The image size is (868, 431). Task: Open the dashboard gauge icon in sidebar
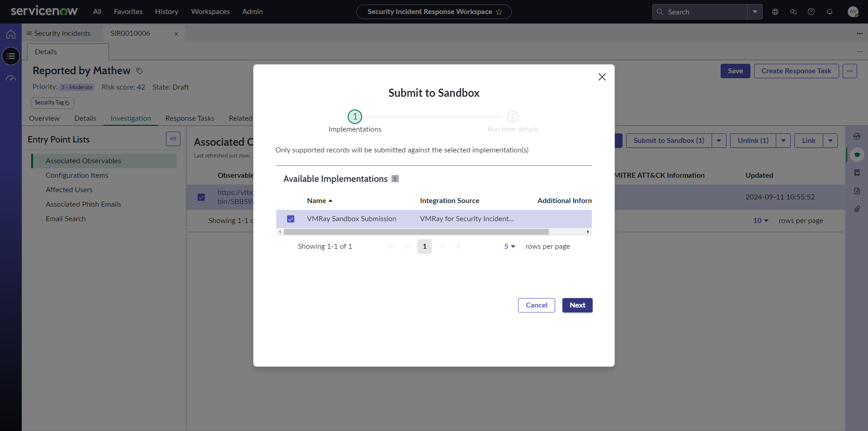pos(11,78)
